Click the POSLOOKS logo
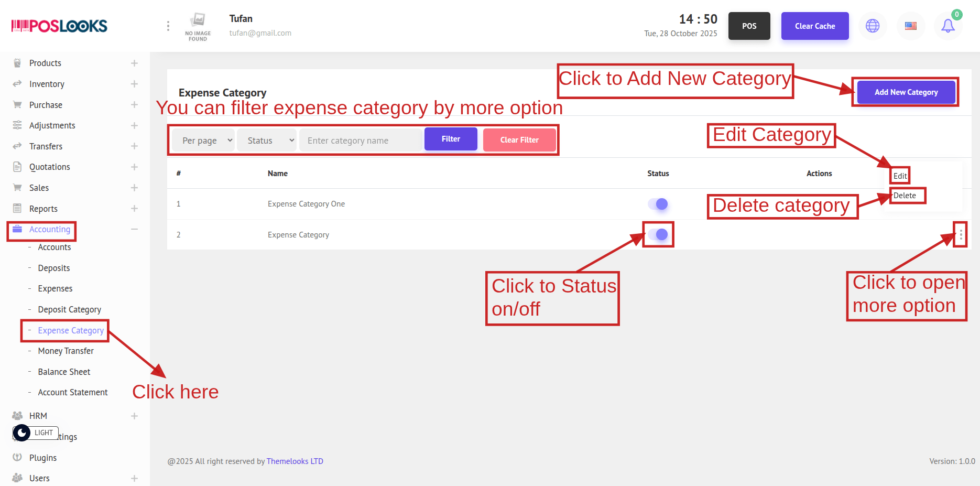The height and width of the screenshot is (486, 980). (59, 26)
